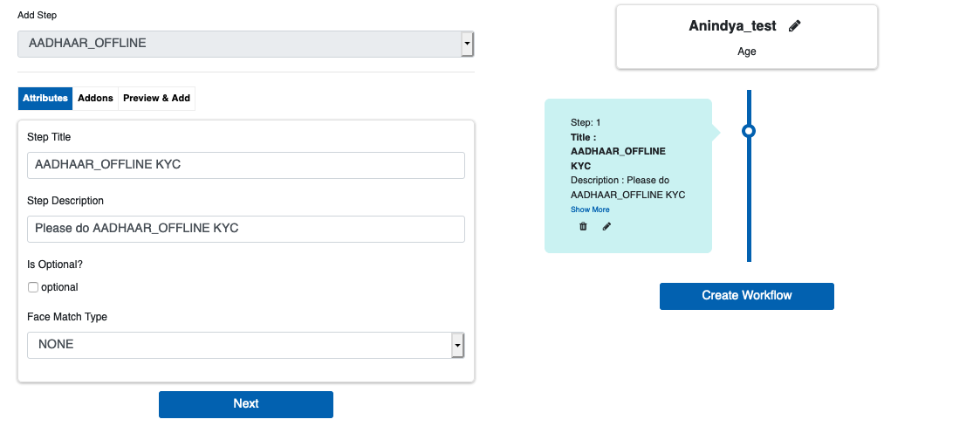Switch to the Attributes tab
This screenshot has width=980, height=440.
[x=45, y=99]
